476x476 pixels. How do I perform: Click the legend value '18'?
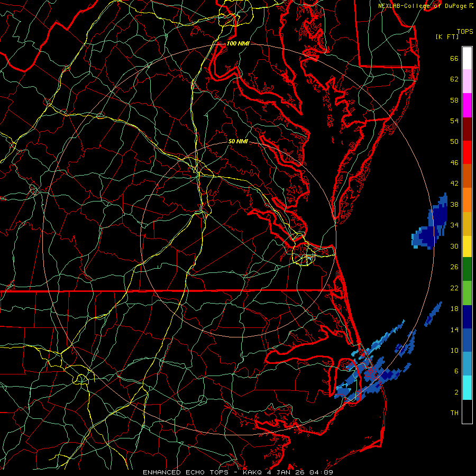454,309
